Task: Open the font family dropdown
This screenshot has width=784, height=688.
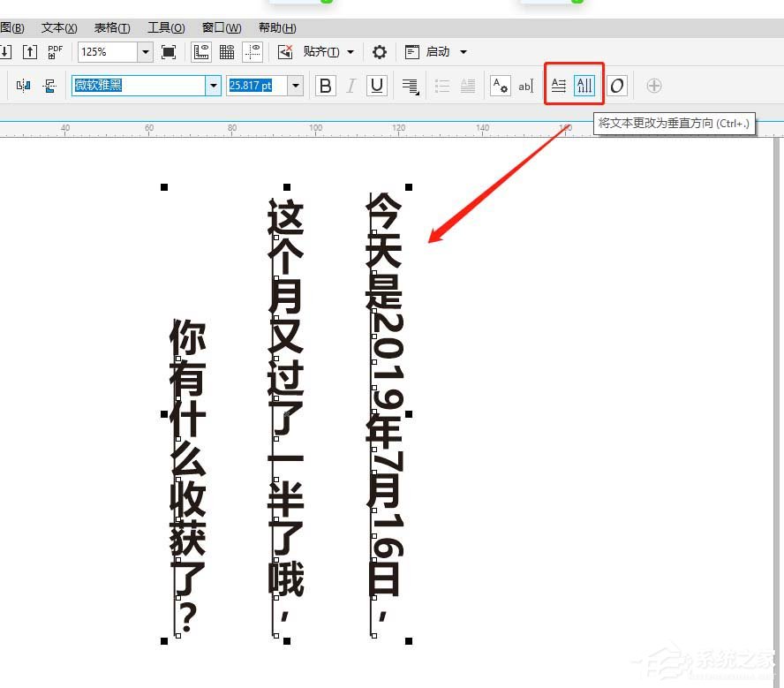Action: [x=214, y=86]
